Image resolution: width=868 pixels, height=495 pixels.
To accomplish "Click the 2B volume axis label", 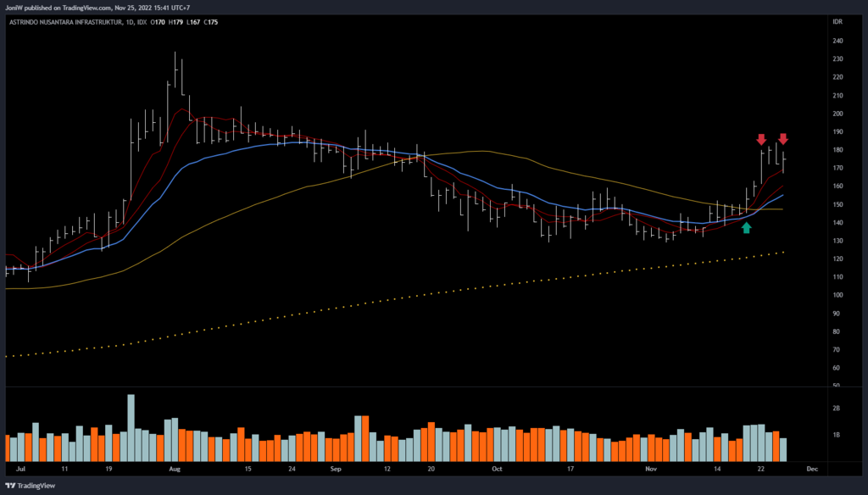I will click(x=837, y=409).
